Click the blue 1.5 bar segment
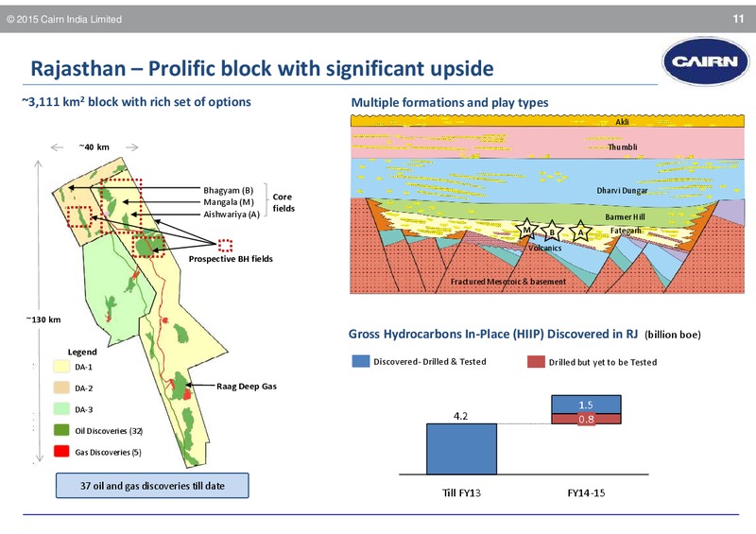The width and height of the screenshot is (756, 534). [586, 405]
